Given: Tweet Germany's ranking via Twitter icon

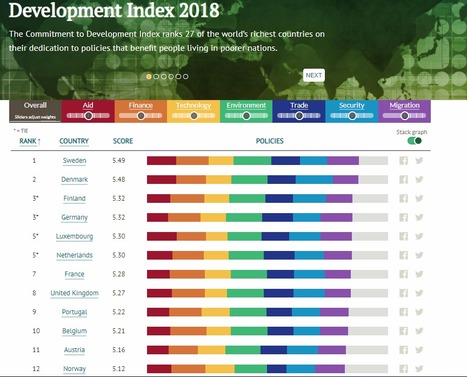Looking at the screenshot, I should click(x=419, y=217).
